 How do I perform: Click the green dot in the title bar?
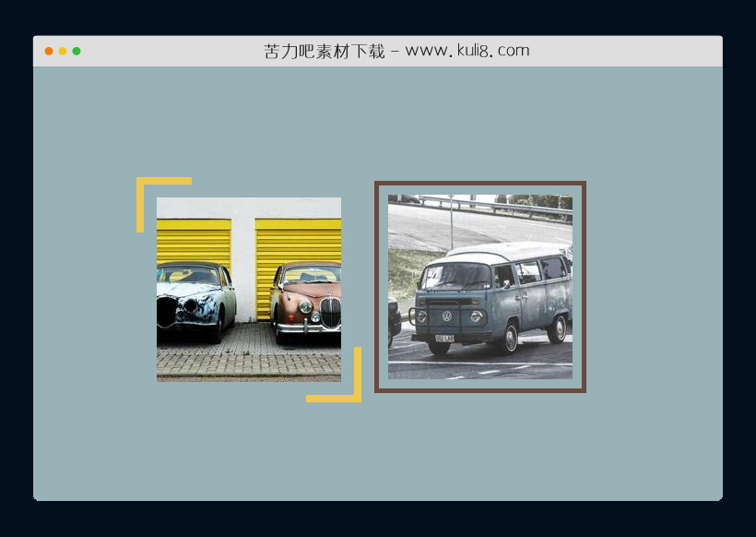[x=77, y=51]
